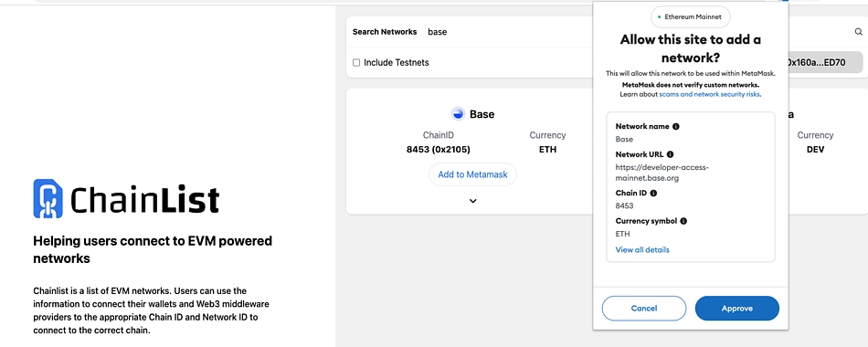Cancel the add network request
Image resolution: width=868 pixels, height=347 pixels.
pos(644,309)
